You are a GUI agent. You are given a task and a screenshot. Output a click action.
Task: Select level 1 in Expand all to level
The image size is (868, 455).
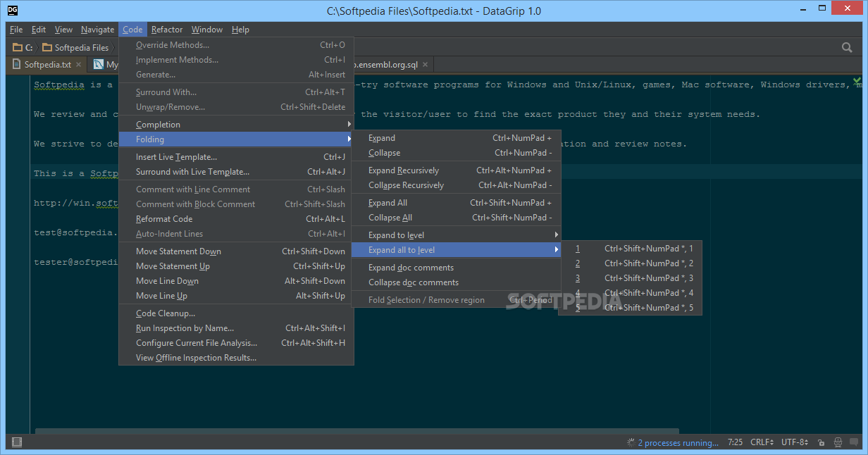[630, 249]
